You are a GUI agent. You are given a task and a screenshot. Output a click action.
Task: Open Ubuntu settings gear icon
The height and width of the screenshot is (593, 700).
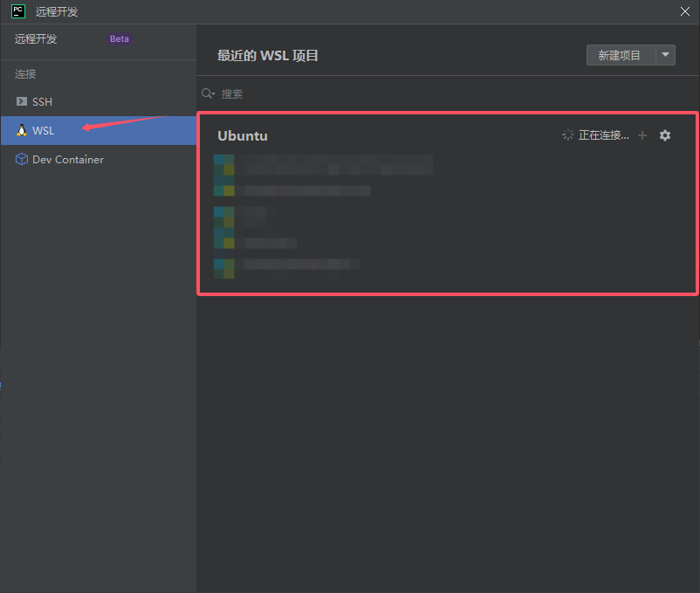tap(665, 134)
